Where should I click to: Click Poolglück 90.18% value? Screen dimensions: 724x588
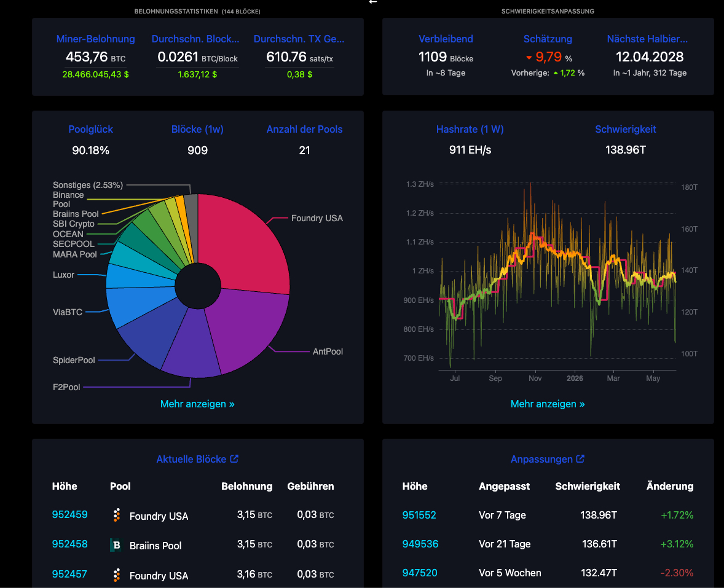click(x=90, y=151)
